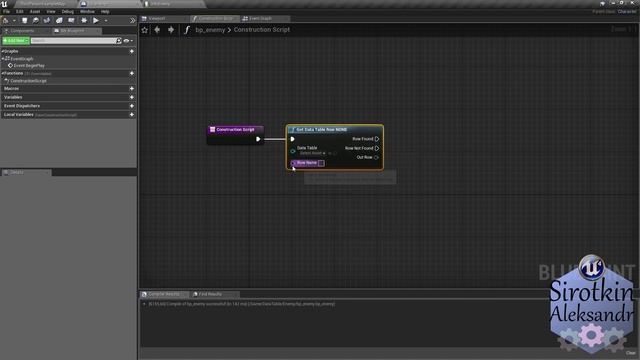
Task: Click the Play toolbar button
Action: coord(96,20)
